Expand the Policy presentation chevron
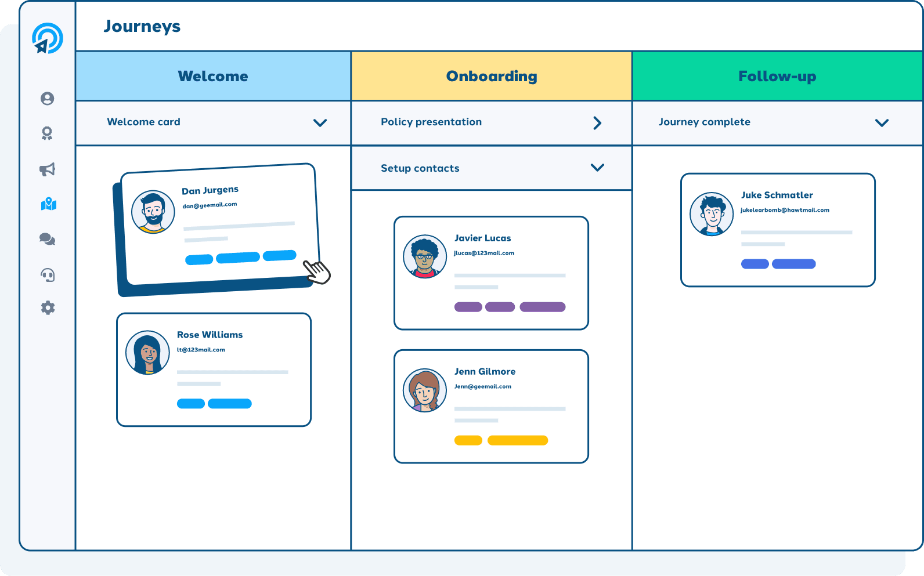Screen dimensions: 924x576 (x=597, y=123)
